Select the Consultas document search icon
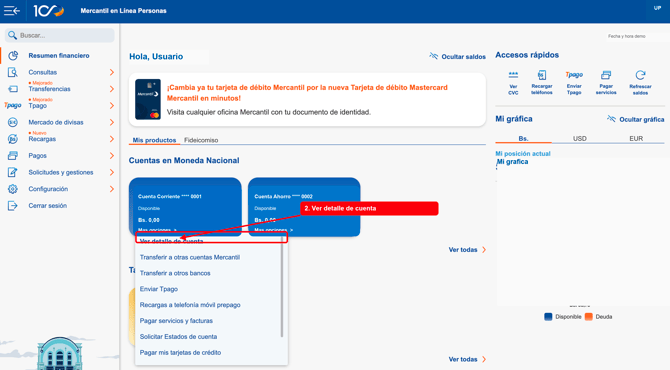The image size is (670, 370). click(13, 72)
